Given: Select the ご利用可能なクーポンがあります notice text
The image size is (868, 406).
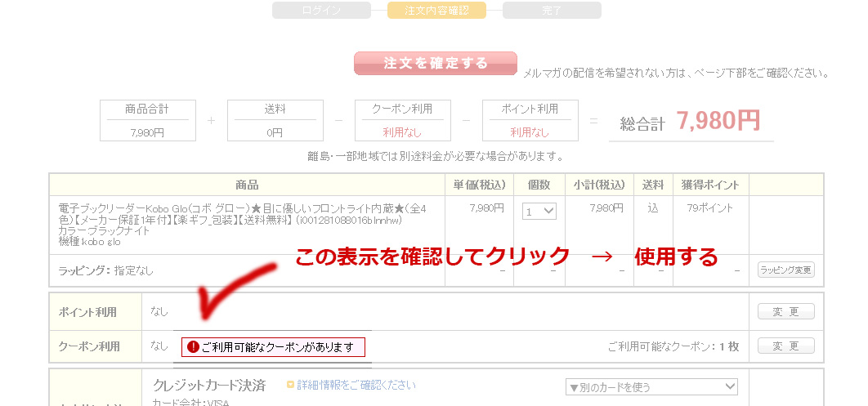Looking at the screenshot, I should pyautogui.click(x=277, y=347).
